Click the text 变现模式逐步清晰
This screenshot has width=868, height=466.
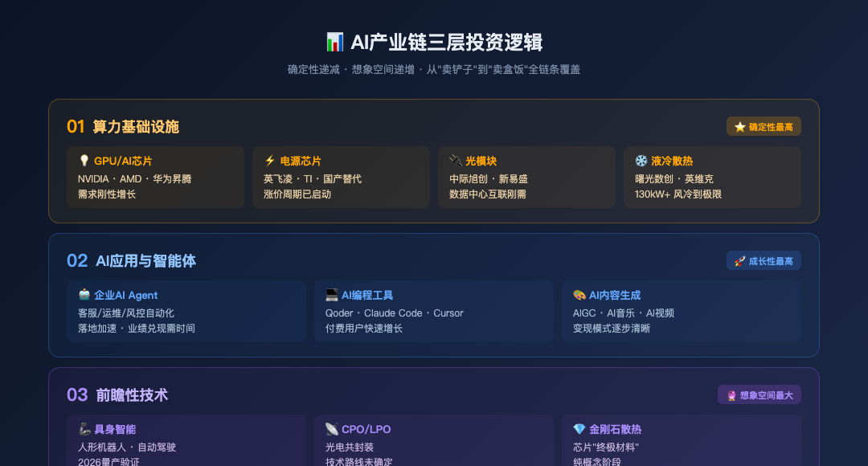[x=611, y=328]
